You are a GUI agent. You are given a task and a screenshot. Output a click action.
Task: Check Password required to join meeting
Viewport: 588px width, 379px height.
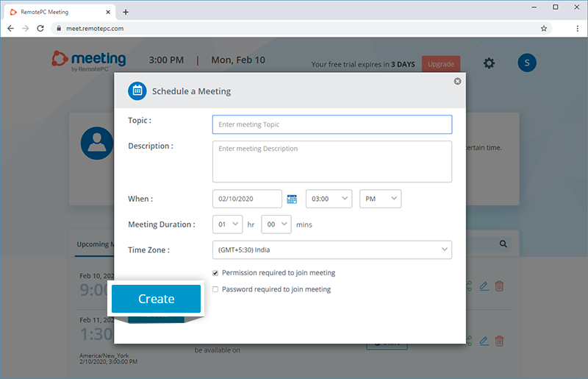[215, 289]
